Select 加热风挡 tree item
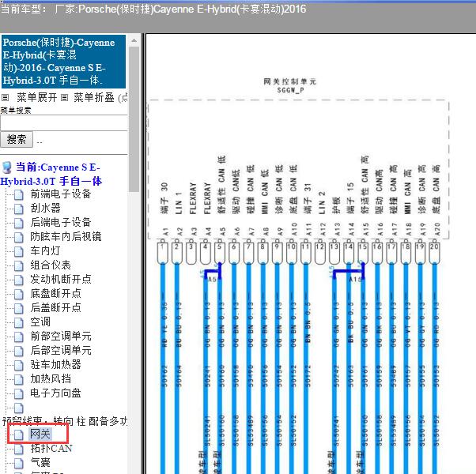The image size is (476, 474). click(x=51, y=378)
